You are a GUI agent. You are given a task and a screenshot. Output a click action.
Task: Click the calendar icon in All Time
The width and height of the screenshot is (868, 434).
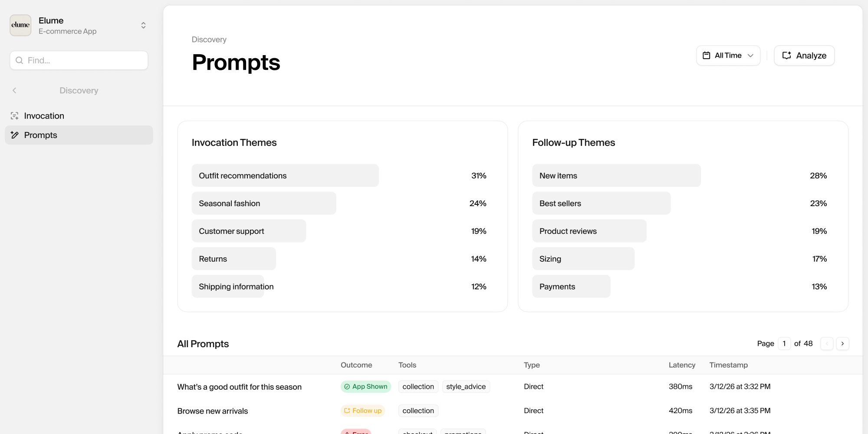tap(706, 56)
